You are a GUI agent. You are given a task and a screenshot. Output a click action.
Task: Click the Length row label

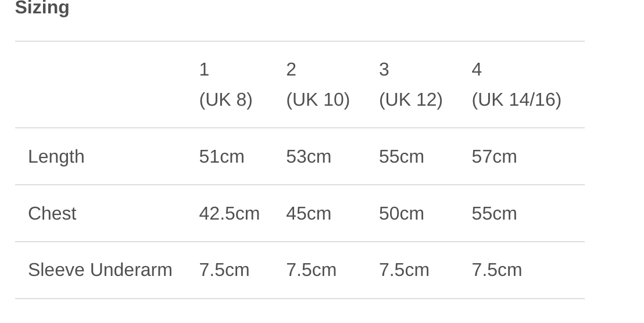(x=56, y=157)
